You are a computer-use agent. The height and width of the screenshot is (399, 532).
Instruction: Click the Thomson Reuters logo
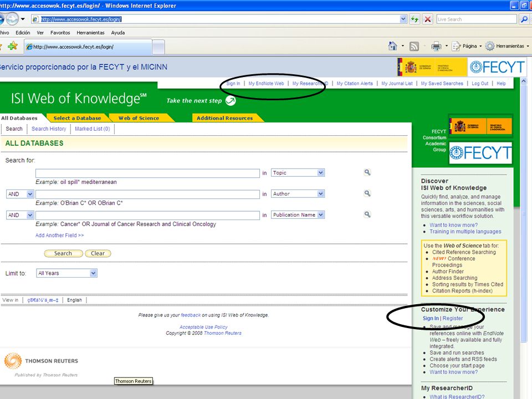[x=41, y=361]
